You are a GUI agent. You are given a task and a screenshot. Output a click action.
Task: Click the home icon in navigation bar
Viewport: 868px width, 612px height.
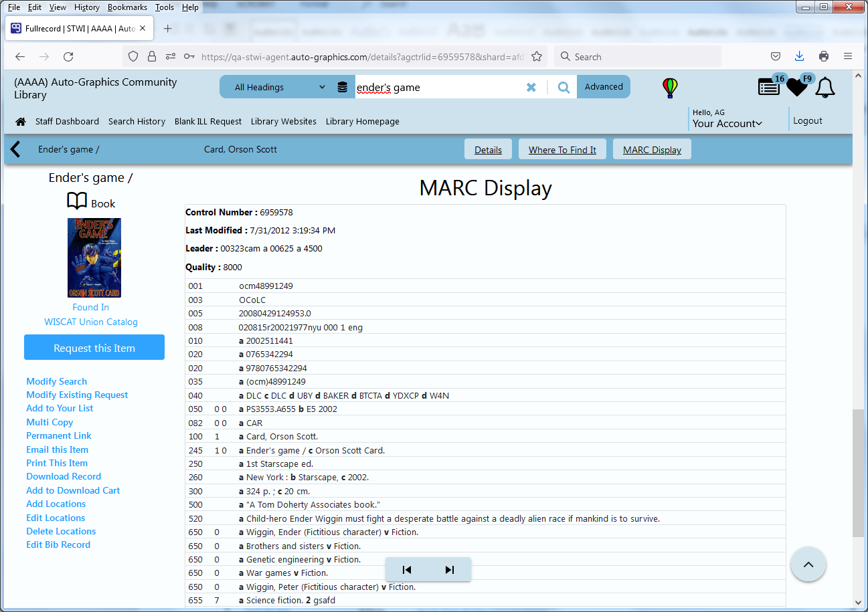pos(21,122)
